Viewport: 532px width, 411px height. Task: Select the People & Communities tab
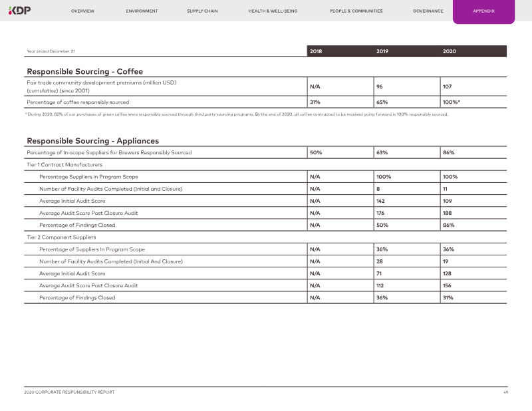pos(355,11)
